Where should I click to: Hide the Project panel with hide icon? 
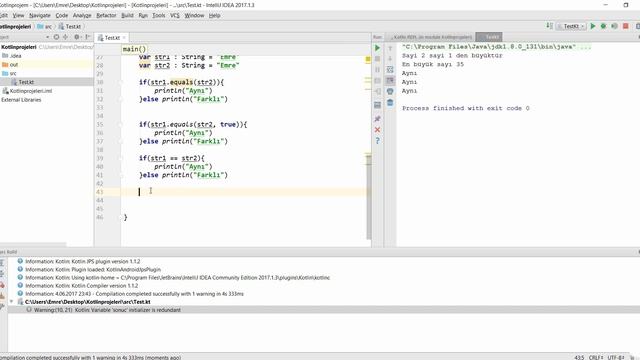tap(87, 37)
